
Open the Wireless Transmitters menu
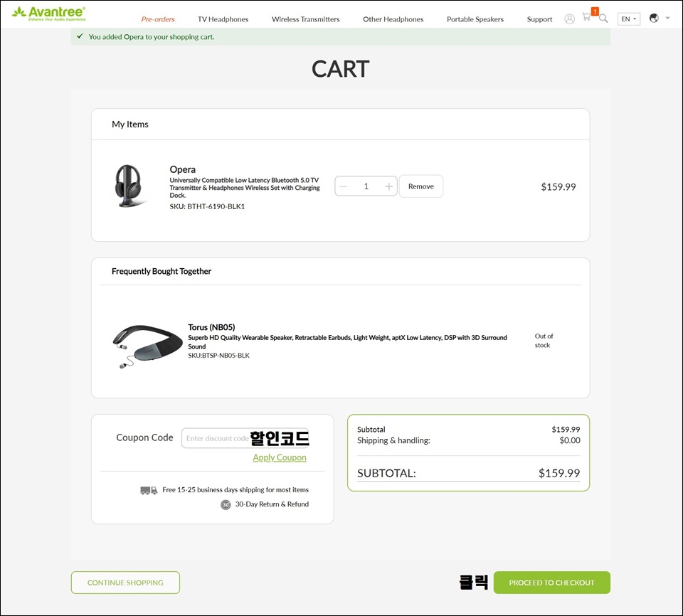click(x=306, y=19)
